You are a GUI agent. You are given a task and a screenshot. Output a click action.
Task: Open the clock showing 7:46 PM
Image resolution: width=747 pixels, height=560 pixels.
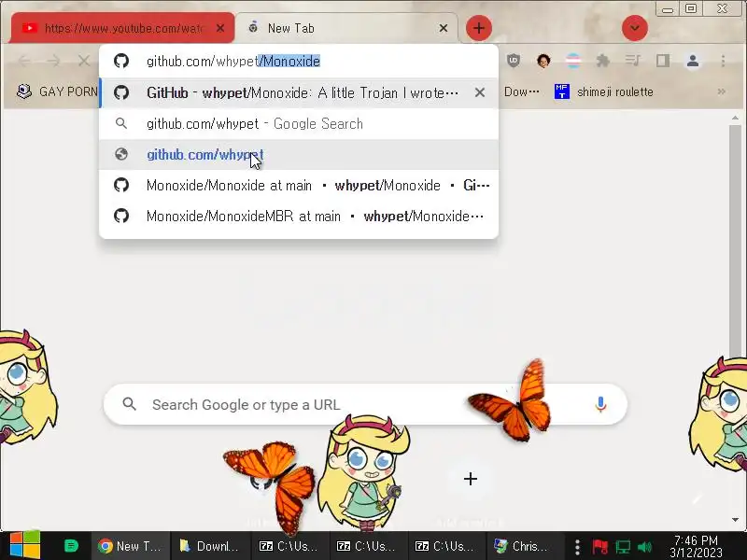click(696, 546)
